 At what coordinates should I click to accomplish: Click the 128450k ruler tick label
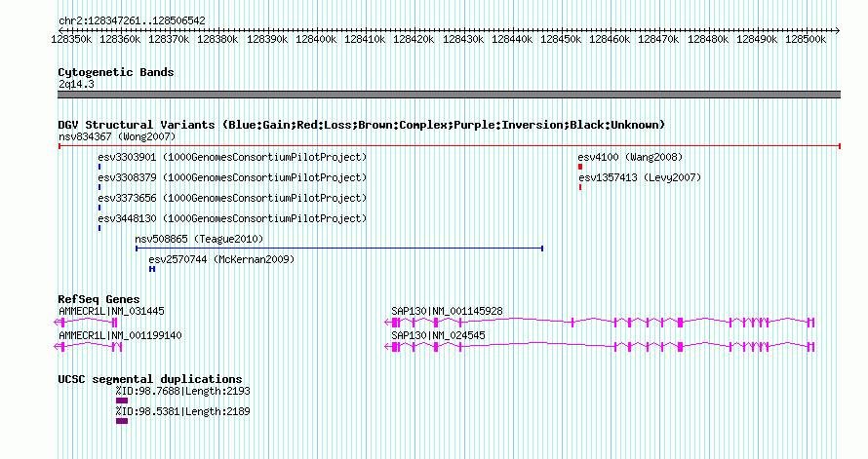(x=561, y=39)
